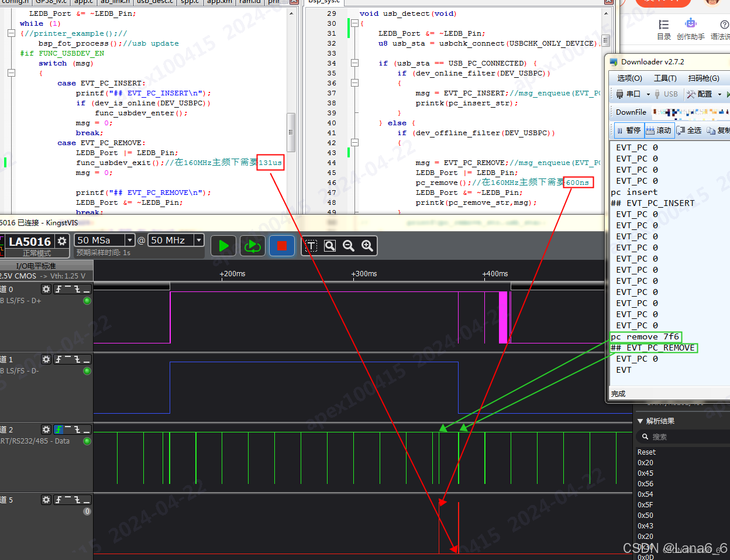This screenshot has height=560, width=730.
Task: Collapse fold beside printer_example line
Action: (11, 33)
